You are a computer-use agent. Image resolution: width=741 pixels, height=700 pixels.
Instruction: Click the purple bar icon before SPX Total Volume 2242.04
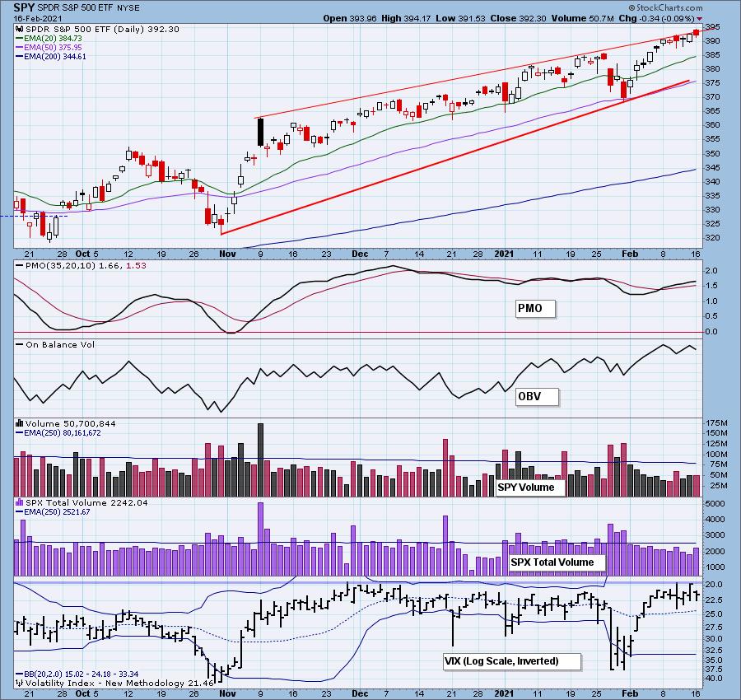pos(20,502)
